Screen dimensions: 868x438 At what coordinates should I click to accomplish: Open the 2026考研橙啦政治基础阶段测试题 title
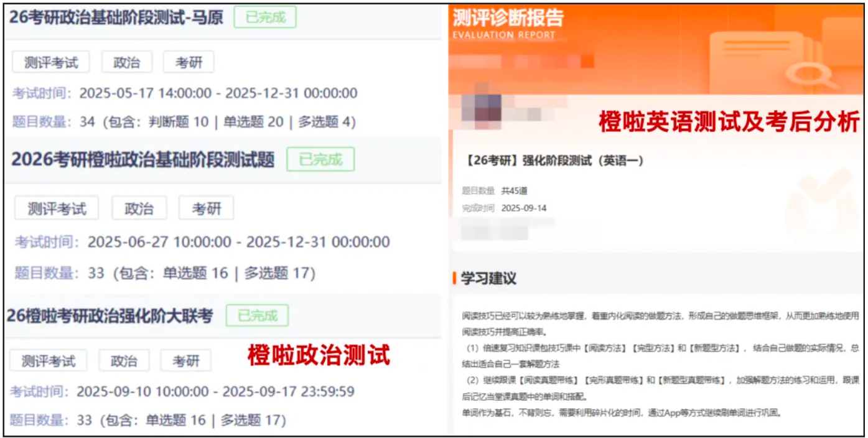coord(143,159)
